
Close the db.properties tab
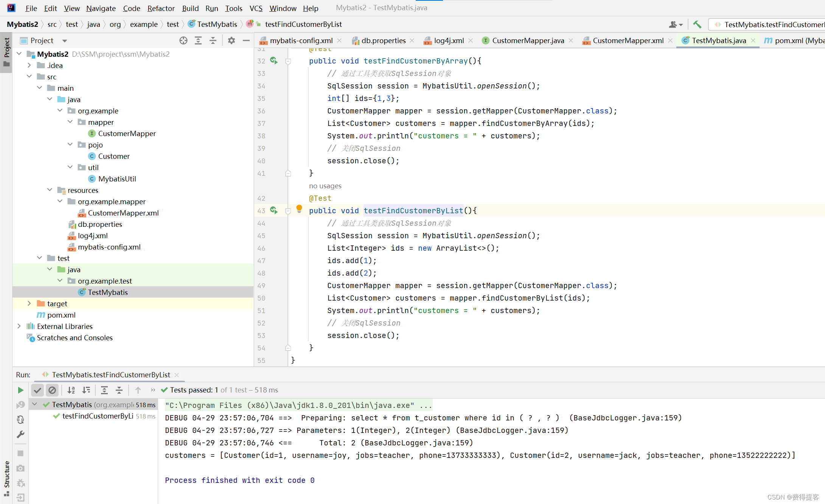click(412, 40)
